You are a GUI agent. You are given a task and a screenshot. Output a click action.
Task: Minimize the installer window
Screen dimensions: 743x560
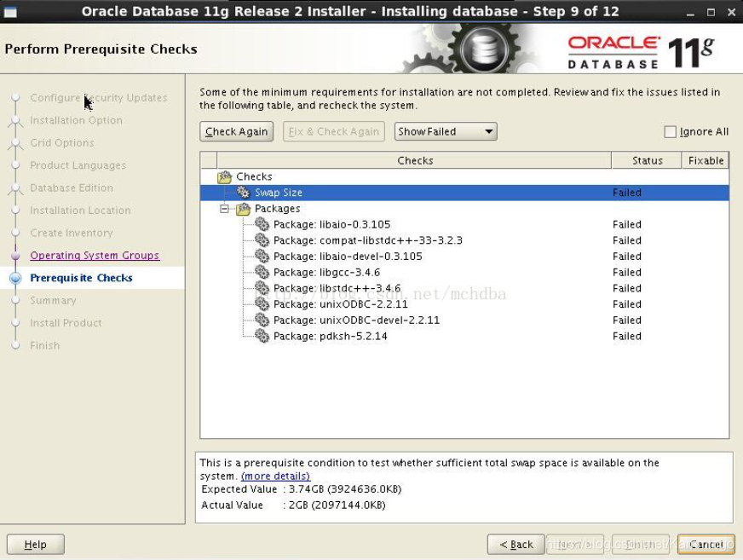pos(690,13)
